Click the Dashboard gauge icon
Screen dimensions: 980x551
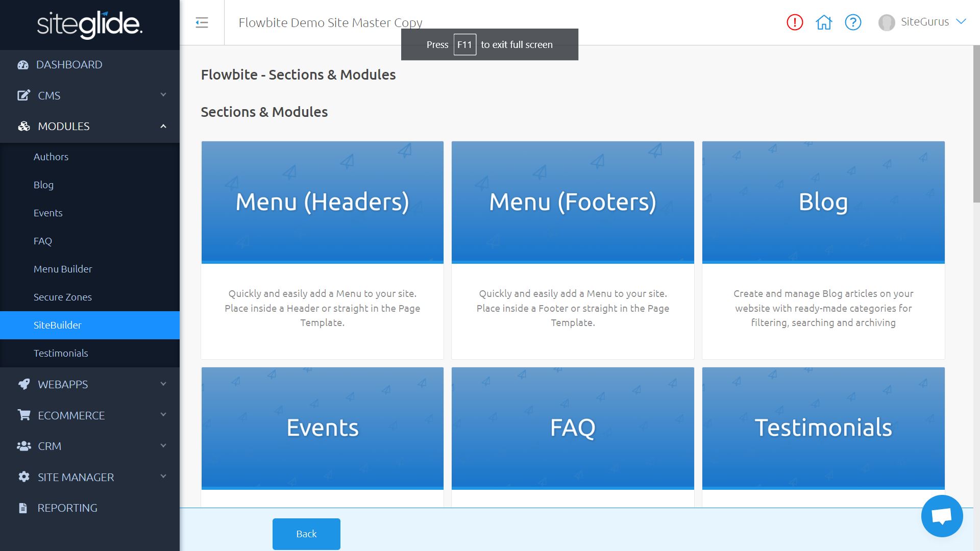point(23,65)
